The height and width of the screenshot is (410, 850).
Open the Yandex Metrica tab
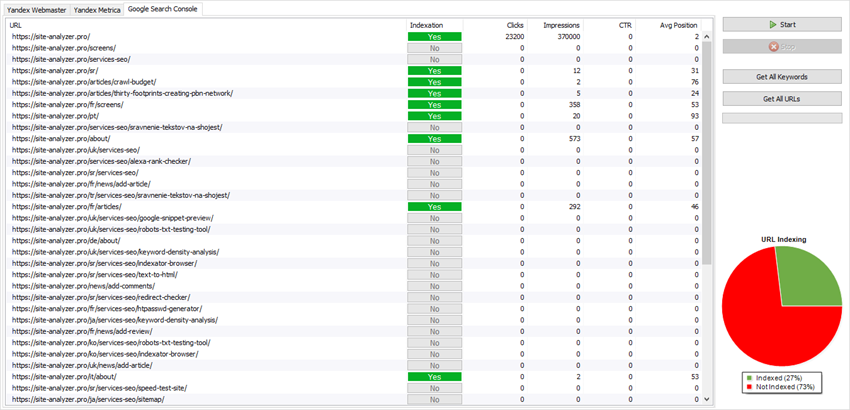coord(97,10)
